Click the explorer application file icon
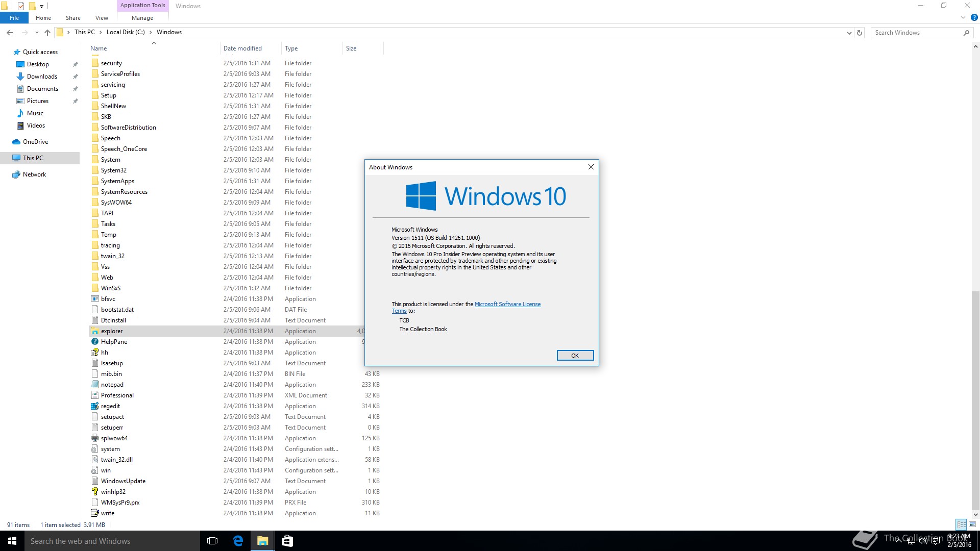 click(95, 331)
